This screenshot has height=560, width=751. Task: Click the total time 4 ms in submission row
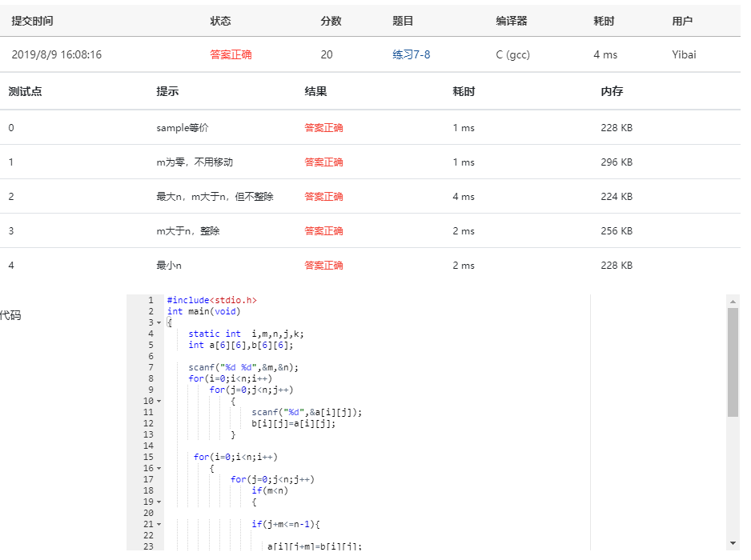pos(605,54)
